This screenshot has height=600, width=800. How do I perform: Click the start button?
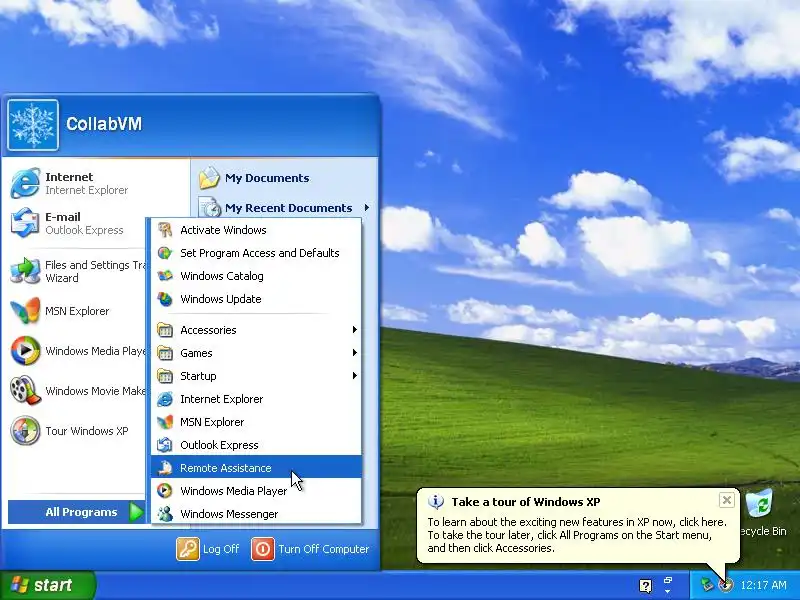(48, 585)
